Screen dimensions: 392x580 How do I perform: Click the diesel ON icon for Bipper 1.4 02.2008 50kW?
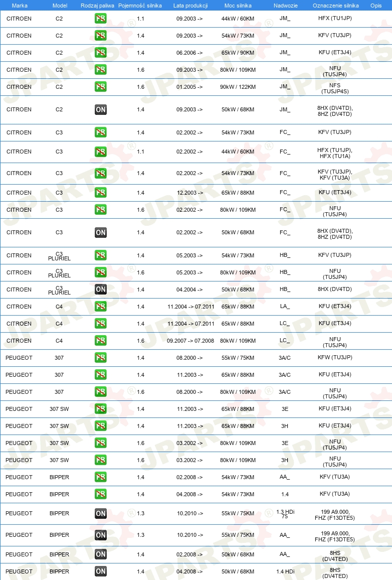100,554
